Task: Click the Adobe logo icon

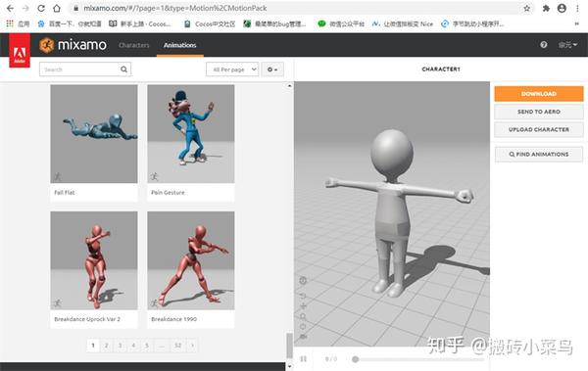Action: 20,51
